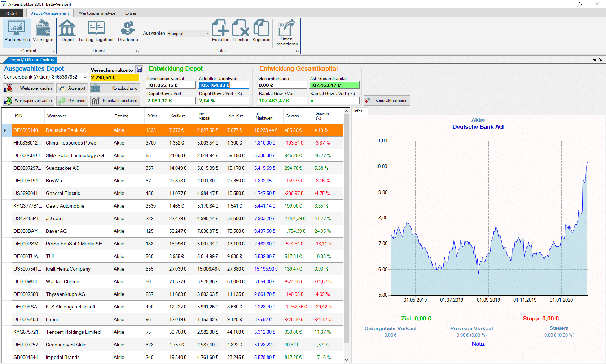
Task: Sort the table by ISIN column header
Action: coord(28,116)
